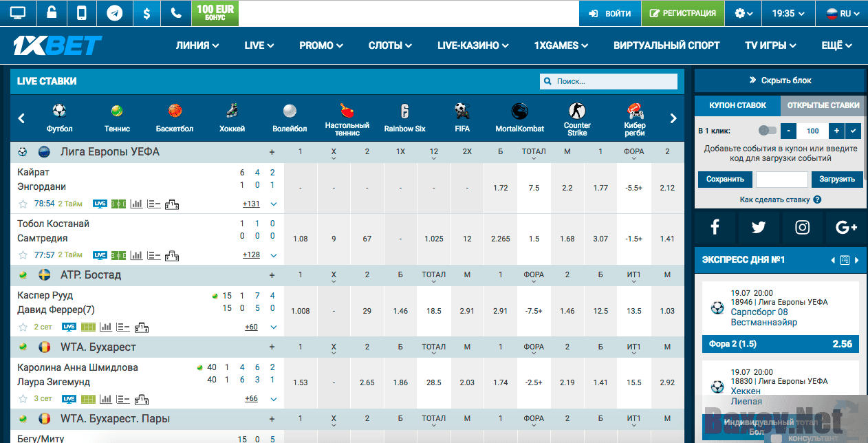Image resolution: width=868 pixels, height=443 pixels.
Task: Open the mobile phone app icon
Action: point(82,13)
